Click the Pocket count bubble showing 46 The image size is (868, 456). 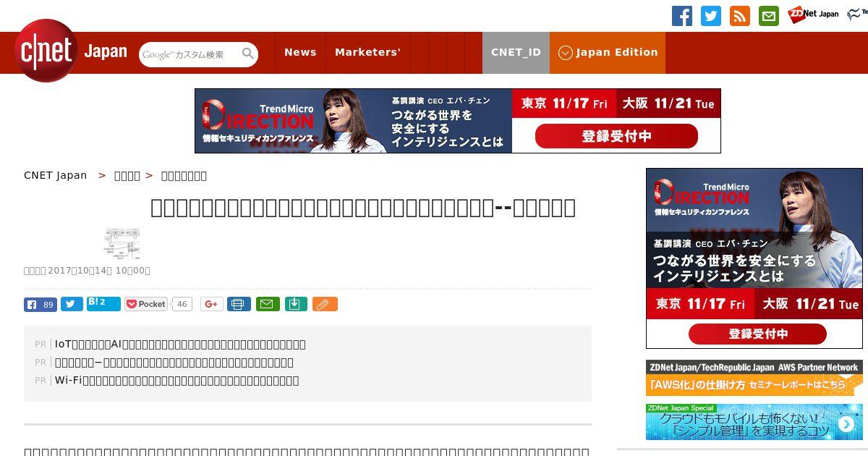(x=182, y=304)
